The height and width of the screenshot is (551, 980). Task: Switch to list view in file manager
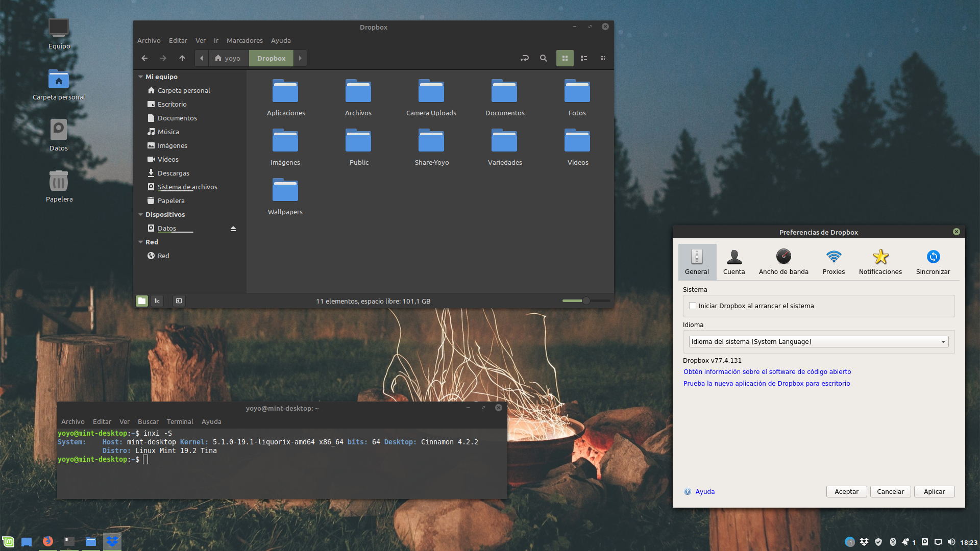[584, 58]
